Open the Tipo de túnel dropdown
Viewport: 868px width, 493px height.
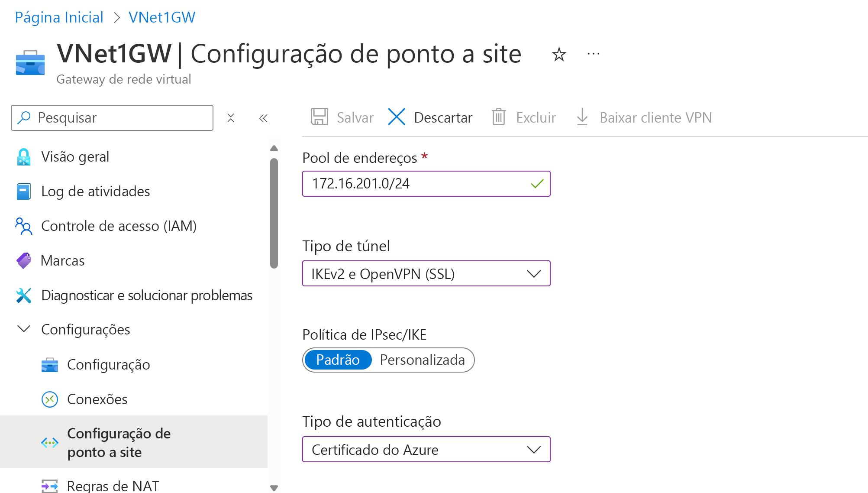(x=426, y=274)
